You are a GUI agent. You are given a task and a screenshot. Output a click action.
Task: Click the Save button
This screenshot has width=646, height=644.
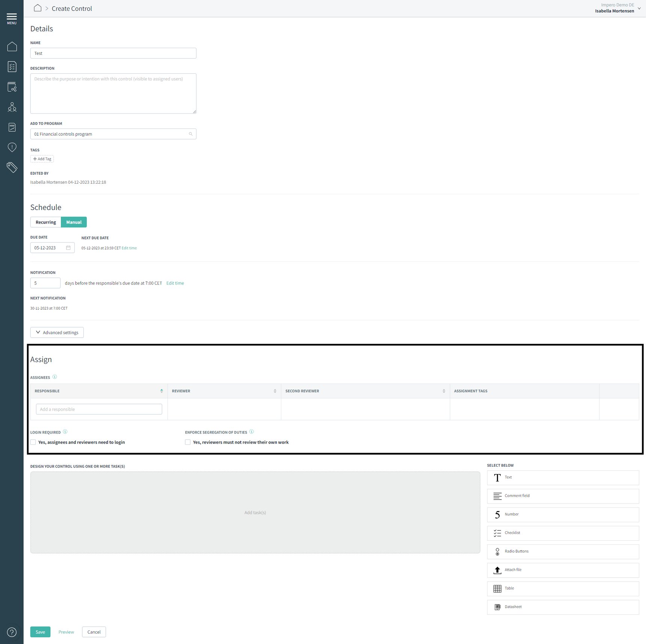(x=40, y=632)
